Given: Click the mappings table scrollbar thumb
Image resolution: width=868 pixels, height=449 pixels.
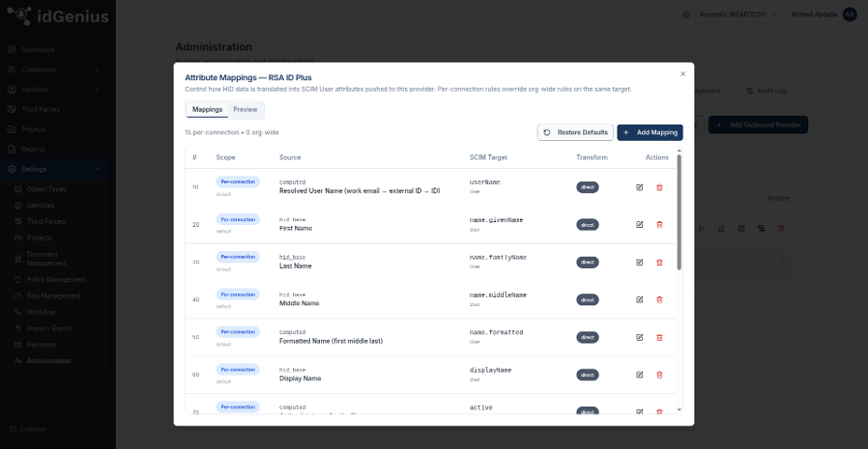Looking at the screenshot, I should pyautogui.click(x=679, y=212).
